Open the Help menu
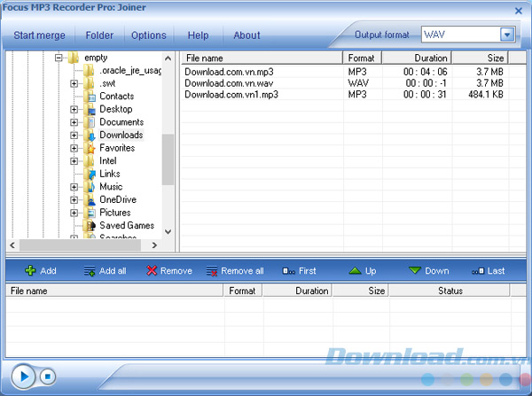Image resolution: width=532 pixels, height=396 pixels. pos(198,35)
